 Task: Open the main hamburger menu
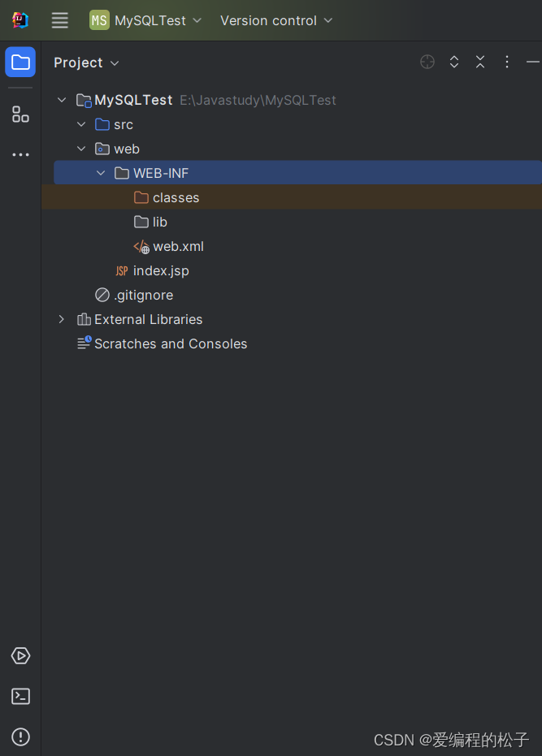click(60, 20)
